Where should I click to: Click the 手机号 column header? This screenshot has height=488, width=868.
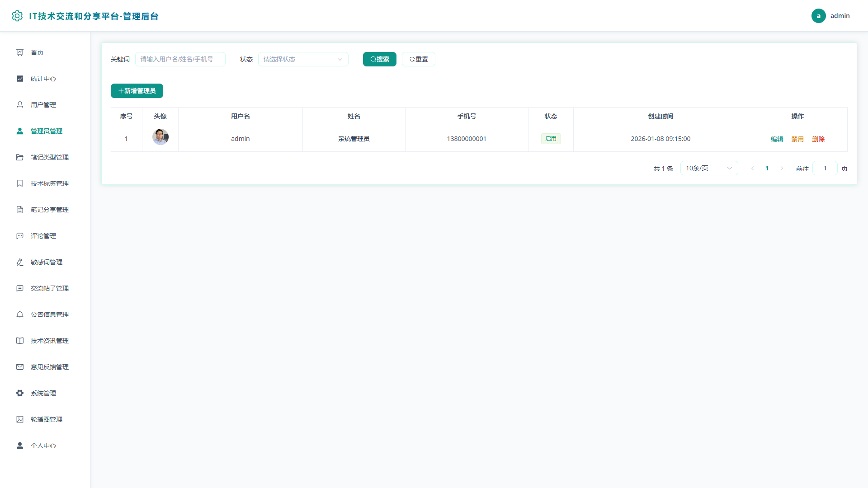(x=467, y=116)
